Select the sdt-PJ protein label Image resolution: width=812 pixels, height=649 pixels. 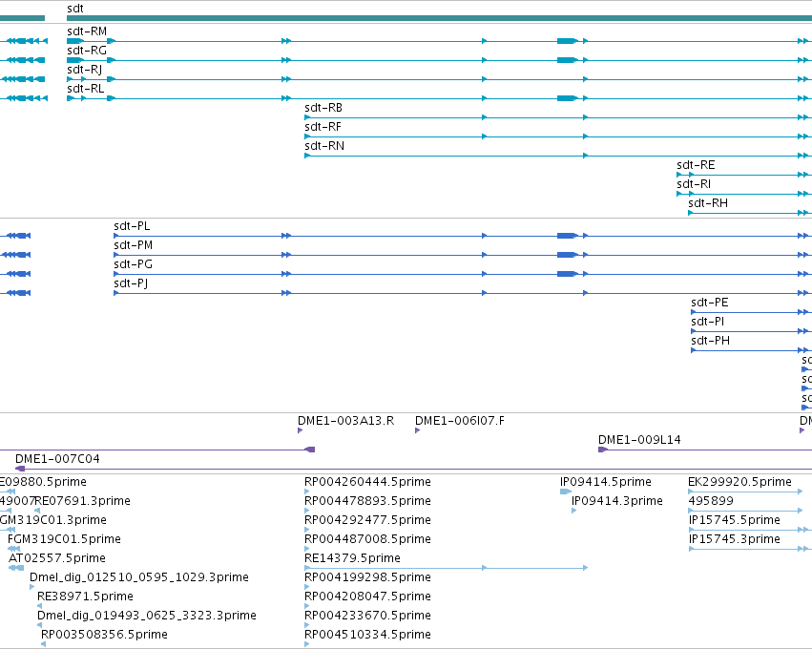pyautogui.click(x=131, y=283)
